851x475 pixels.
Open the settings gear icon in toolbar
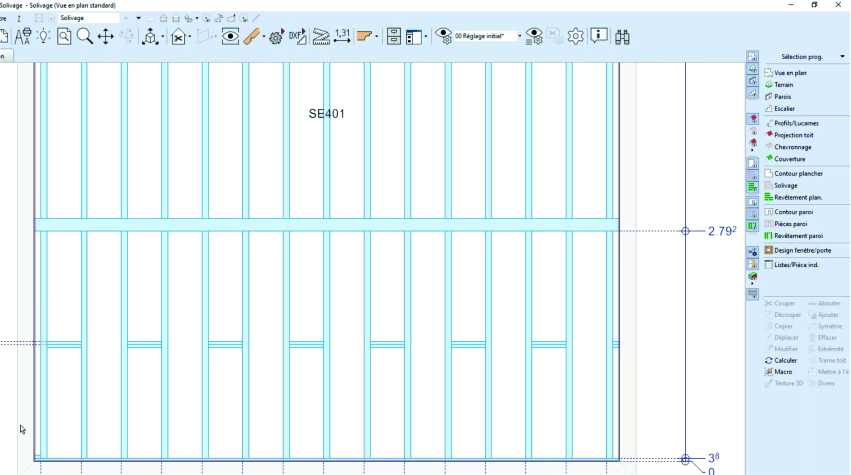[x=575, y=36]
